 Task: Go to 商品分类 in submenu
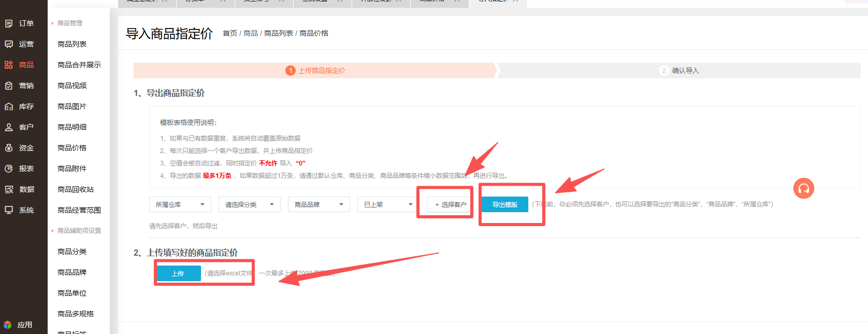coord(72,252)
